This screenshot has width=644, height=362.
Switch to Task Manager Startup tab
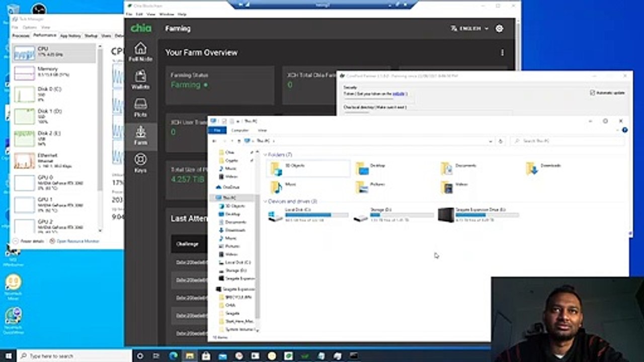tap(91, 36)
